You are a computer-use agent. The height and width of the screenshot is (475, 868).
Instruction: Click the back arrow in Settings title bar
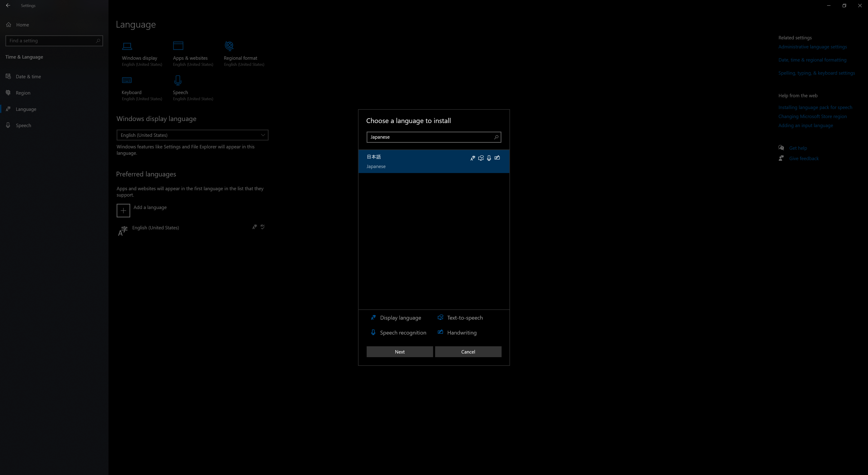(x=8, y=5)
